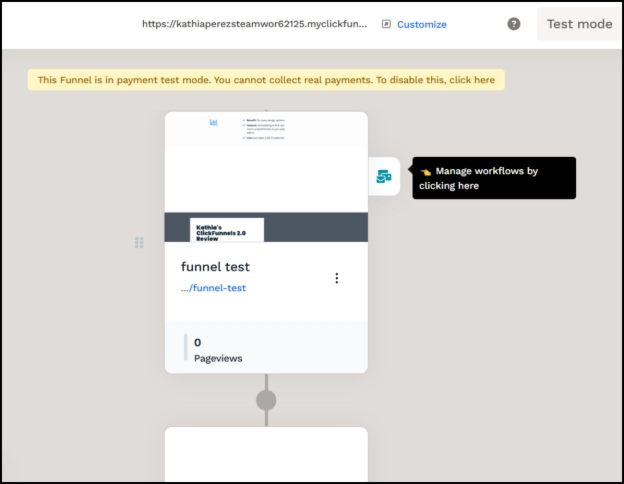Image resolution: width=624 pixels, height=484 pixels.
Task: Click Kathie's ClickFunnels 2.0 Review heading in thumbnail
Action: click(x=221, y=233)
